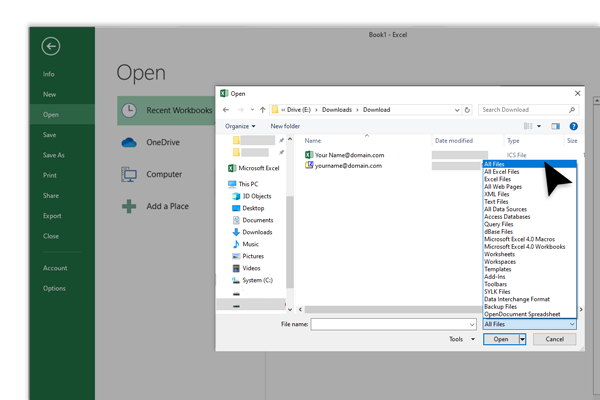Open Excel Options from sidebar
This screenshot has height=400, width=600.
tap(54, 288)
